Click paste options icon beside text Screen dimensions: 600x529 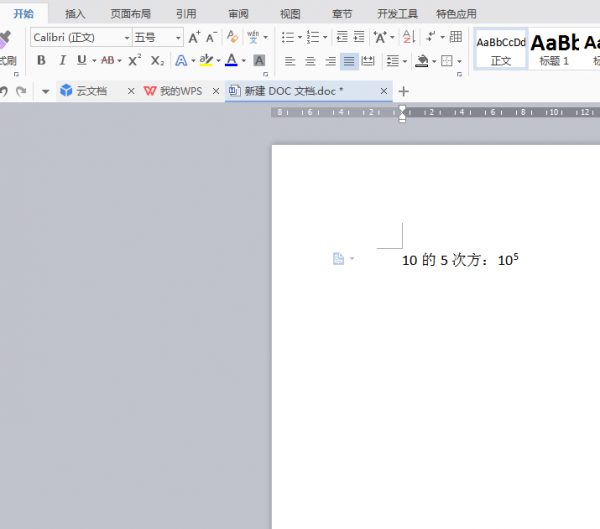338,259
